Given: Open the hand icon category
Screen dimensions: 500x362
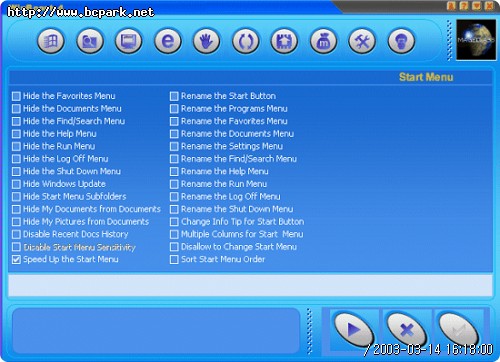Looking at the screenshot, I should pos(206,42).
